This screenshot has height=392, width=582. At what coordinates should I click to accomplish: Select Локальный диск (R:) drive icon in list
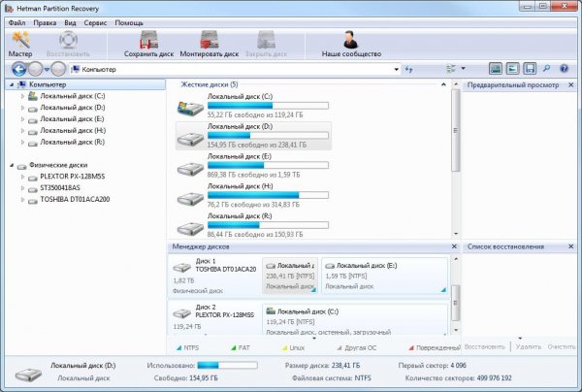coord(190,228)
